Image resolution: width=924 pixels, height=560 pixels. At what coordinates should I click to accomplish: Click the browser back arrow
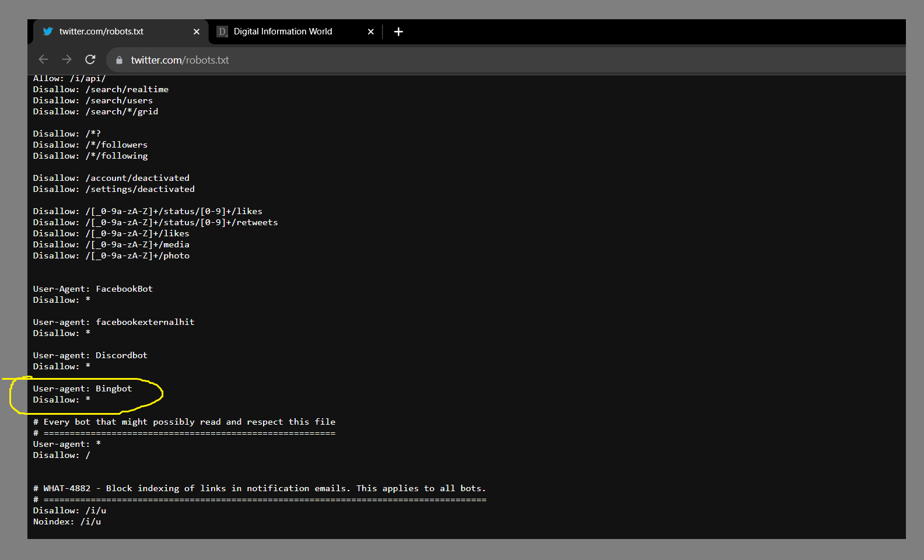point(43,60)
